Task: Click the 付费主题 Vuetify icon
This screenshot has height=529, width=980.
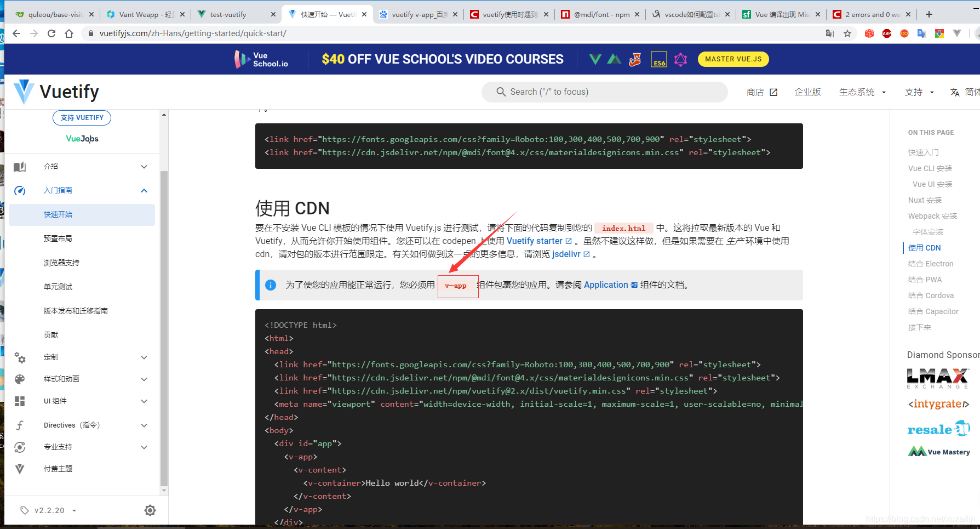Action: [20, 469]
